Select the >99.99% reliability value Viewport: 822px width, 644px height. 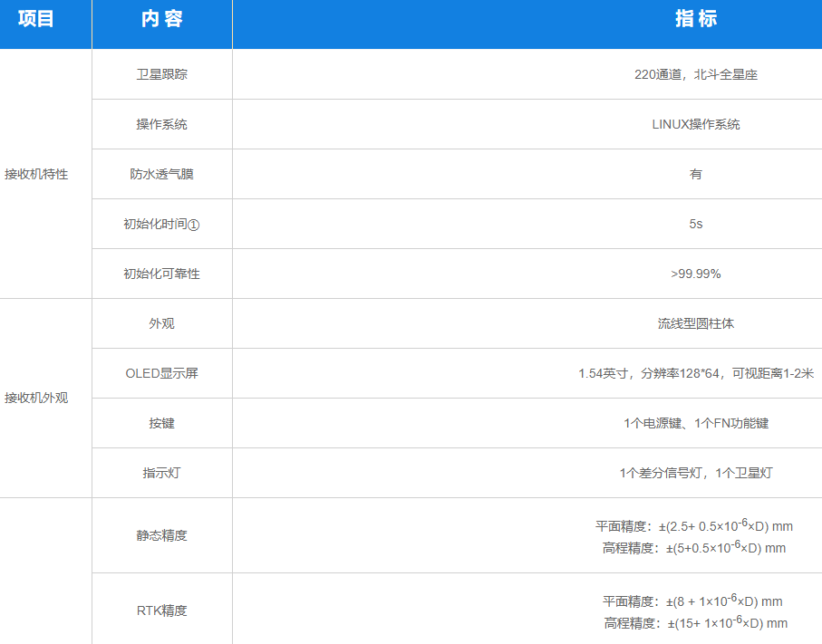pos(695,274)
